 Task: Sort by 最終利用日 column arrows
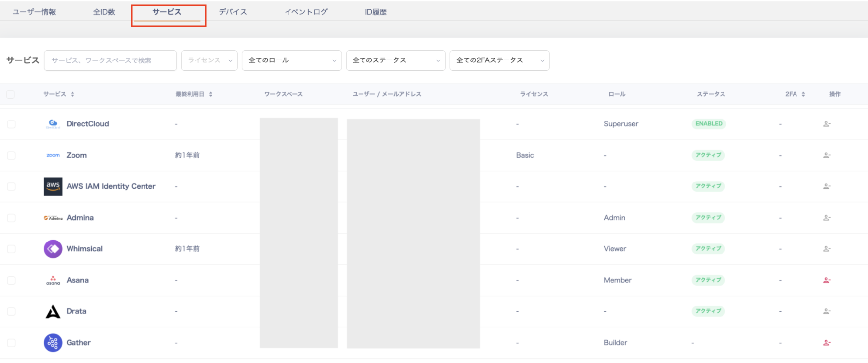[211, 94]
